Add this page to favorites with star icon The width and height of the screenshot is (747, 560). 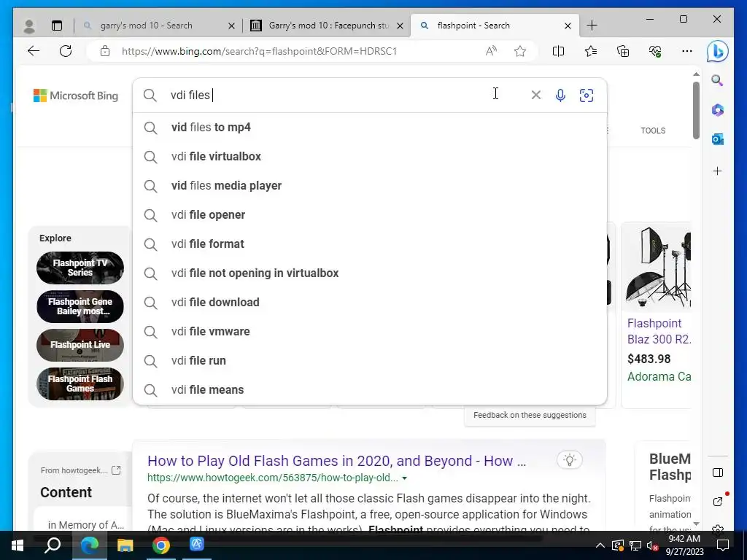tap(520, 51)
